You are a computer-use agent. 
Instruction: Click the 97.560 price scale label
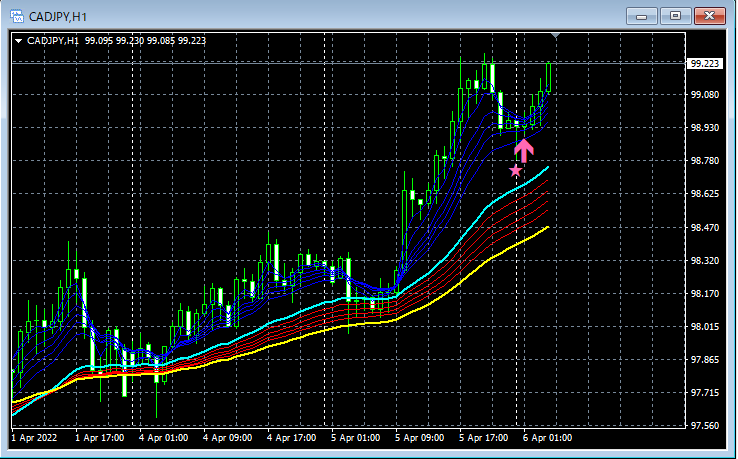point(705,425)
